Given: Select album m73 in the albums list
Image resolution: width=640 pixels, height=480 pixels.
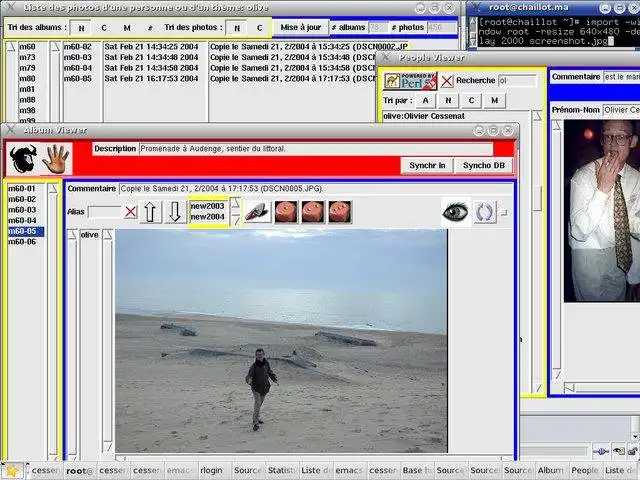Looking at the screenshot, I should (27, 58).
